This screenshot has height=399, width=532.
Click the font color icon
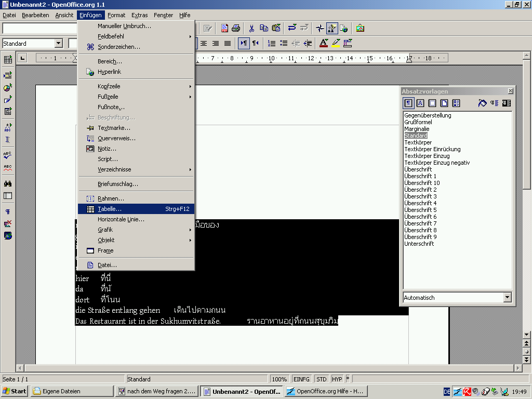click(324, 44)
